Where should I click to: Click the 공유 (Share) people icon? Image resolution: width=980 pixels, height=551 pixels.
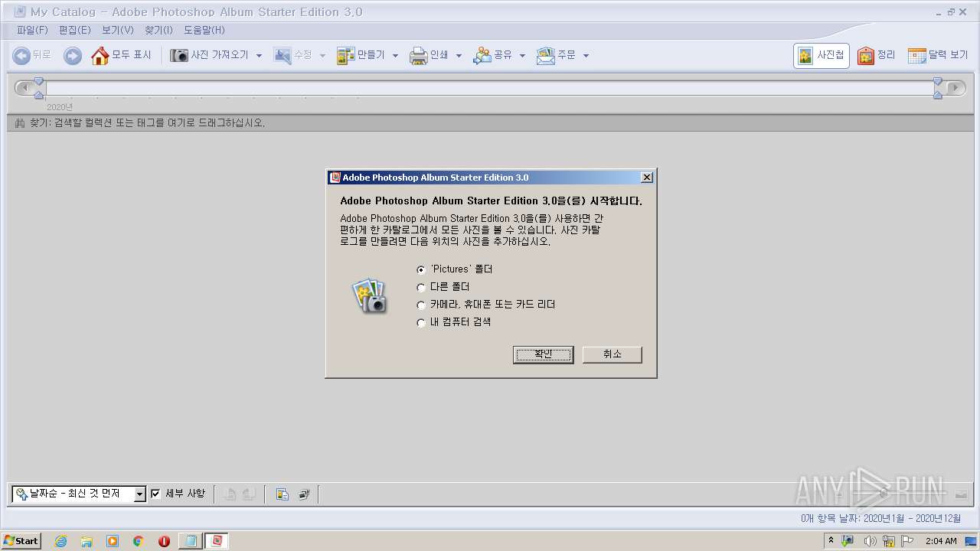(x=482, y=56)
